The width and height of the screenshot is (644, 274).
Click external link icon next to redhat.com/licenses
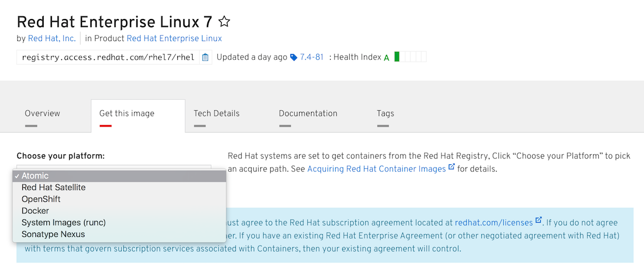click(x=539, y=221)
